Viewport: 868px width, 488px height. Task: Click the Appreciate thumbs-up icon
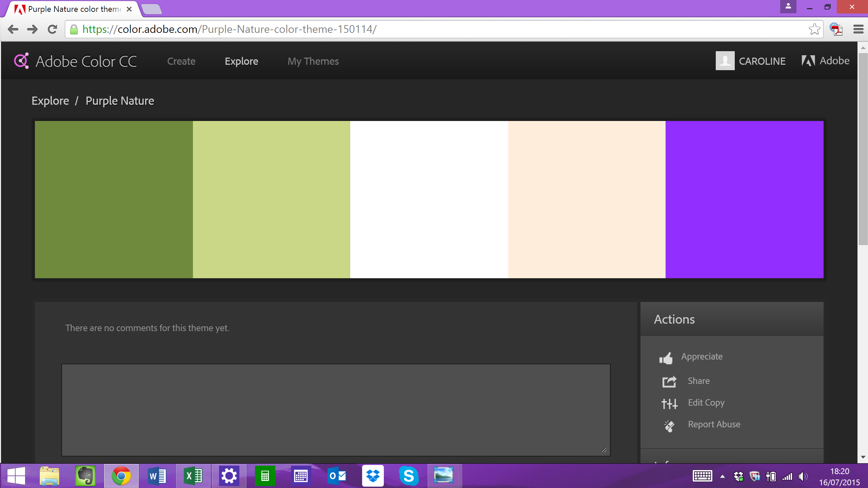coord(666,358)
